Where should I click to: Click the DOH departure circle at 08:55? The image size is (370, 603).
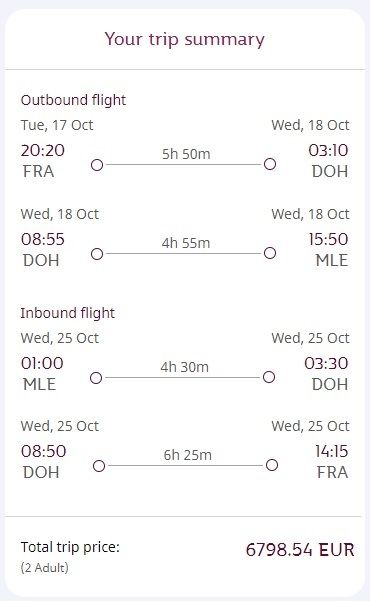(97, 254)
